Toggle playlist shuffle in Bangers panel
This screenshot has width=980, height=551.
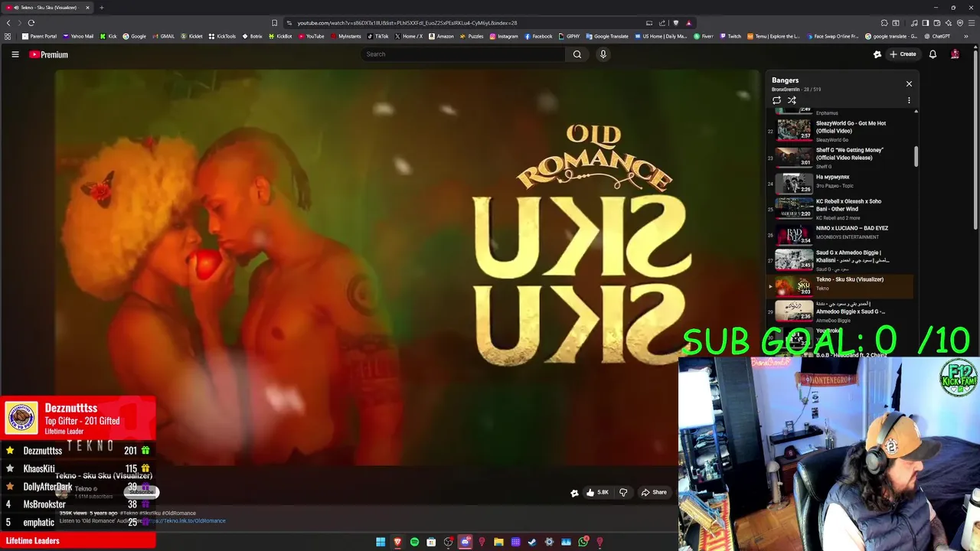(792, 100)
